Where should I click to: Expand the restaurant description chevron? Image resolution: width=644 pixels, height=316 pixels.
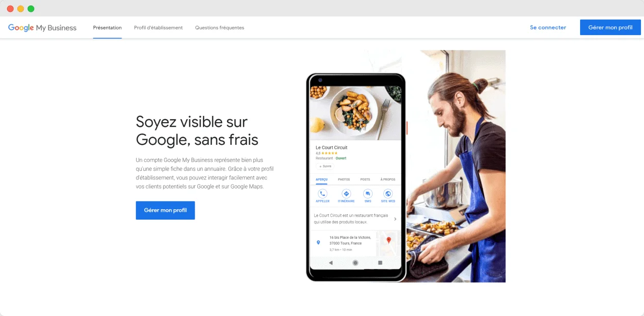[395, 219]
